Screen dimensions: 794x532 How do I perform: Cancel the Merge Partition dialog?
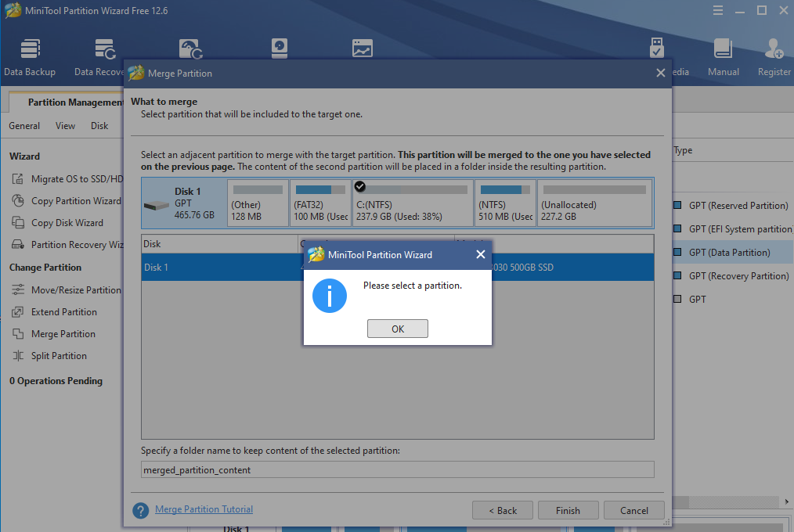click(634, 510)
